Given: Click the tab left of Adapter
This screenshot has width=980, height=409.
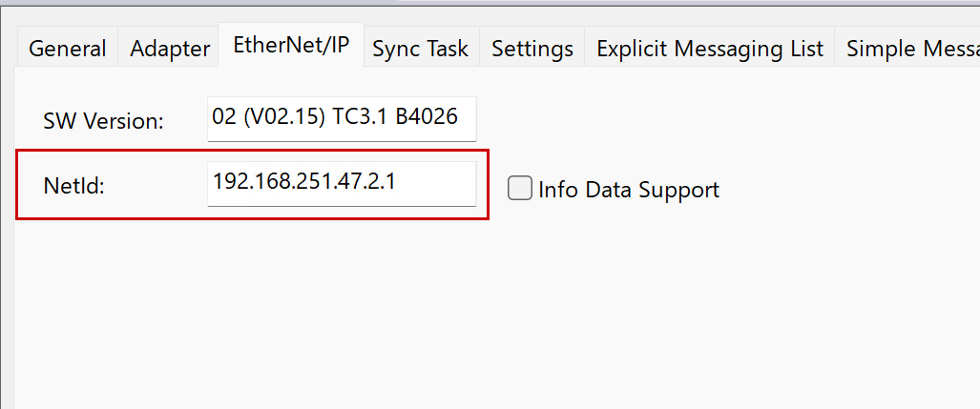Looking at the screenshot, I should tap(67, 49).
